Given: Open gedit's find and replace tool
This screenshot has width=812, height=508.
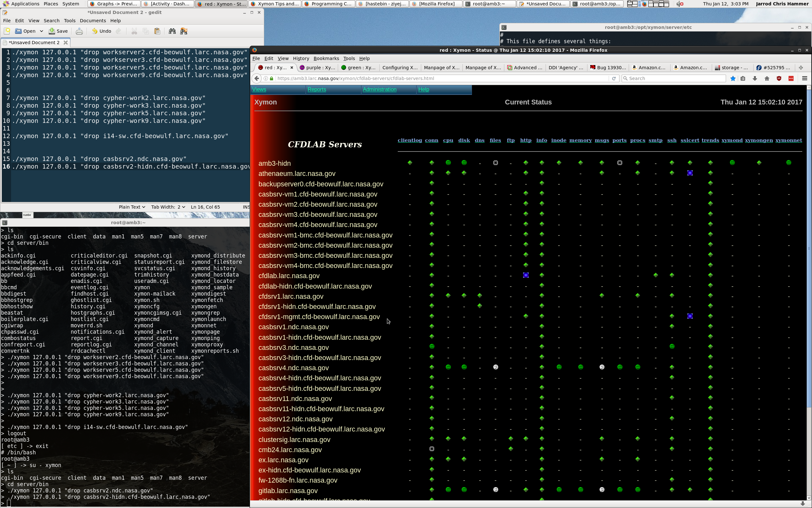Looking at the screenshot, I should [184, 31].
